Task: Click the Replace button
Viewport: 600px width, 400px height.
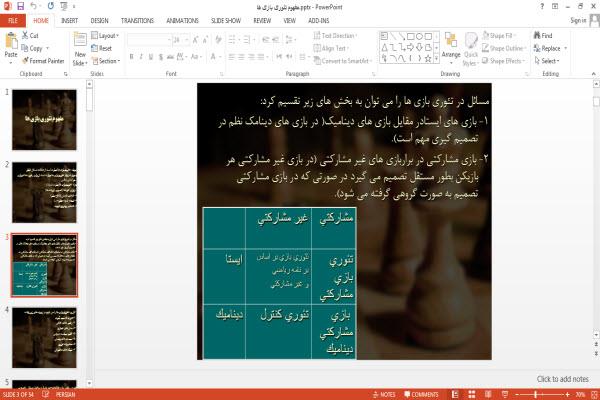Action: 550,48
